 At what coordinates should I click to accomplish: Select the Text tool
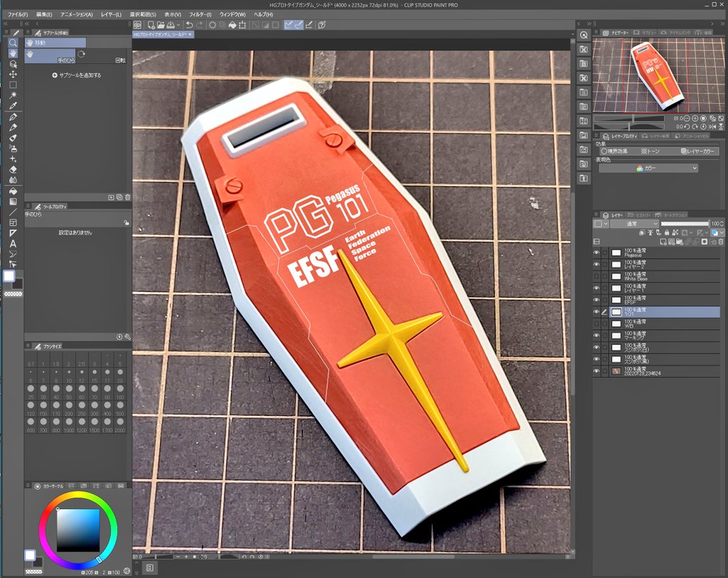(13, 244)
